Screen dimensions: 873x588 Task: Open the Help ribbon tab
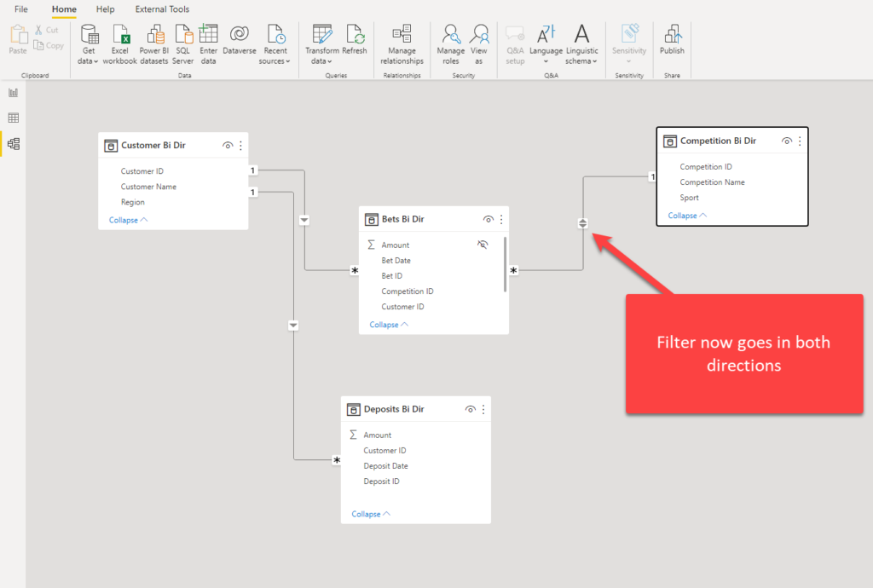105,9
